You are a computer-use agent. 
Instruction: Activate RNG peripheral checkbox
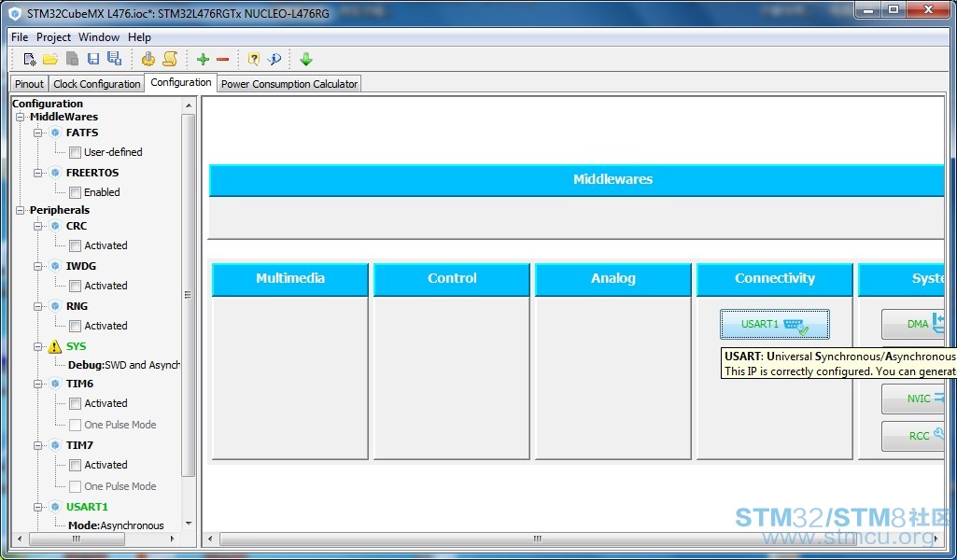click(75, 327)
